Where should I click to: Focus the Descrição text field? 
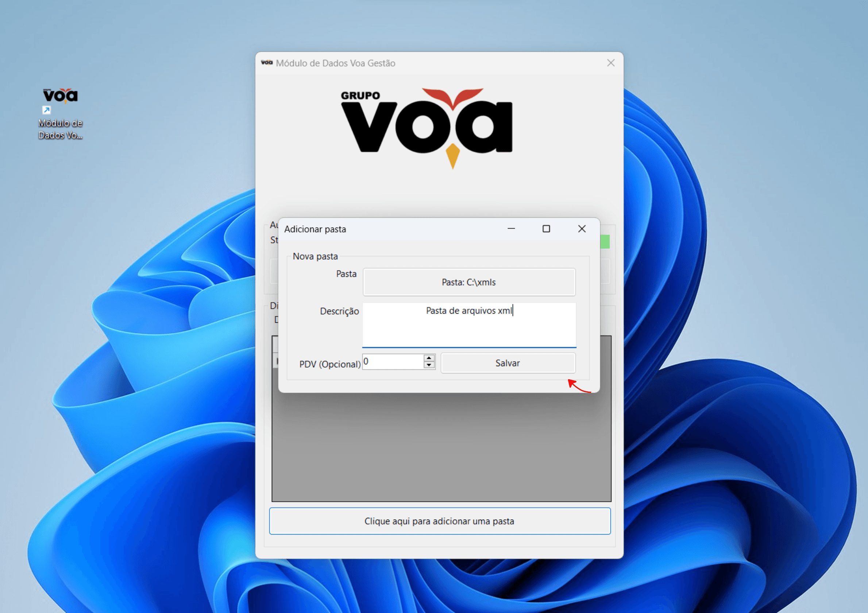point(469,325)
